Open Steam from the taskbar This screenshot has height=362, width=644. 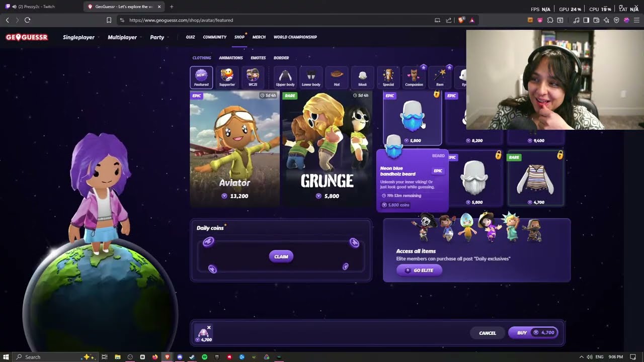192,357
